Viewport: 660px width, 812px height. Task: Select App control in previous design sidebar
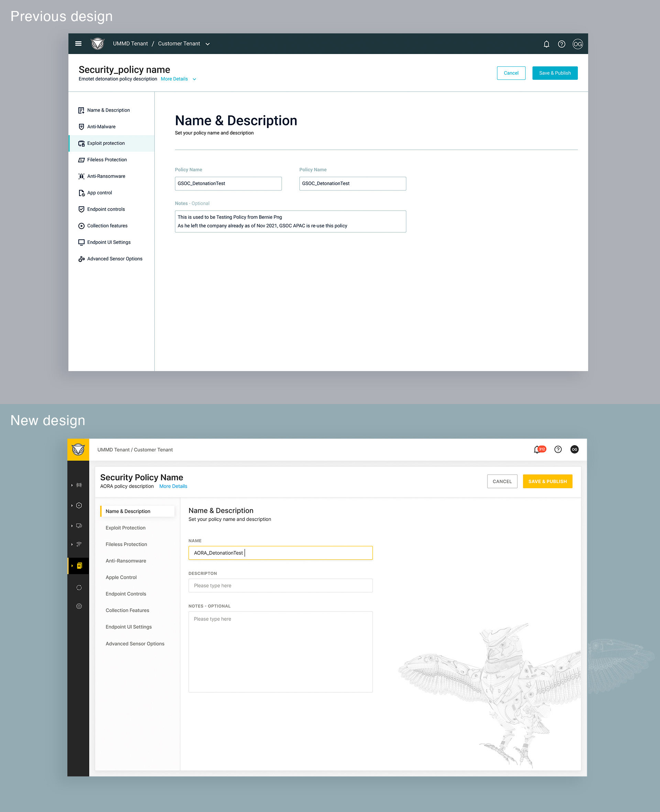[x=112, y=193]
